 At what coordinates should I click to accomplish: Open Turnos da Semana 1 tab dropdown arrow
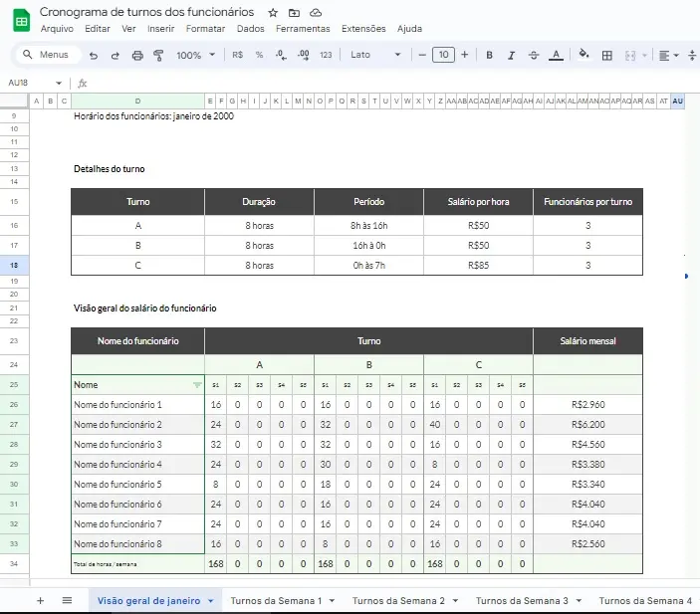point(333,601)
